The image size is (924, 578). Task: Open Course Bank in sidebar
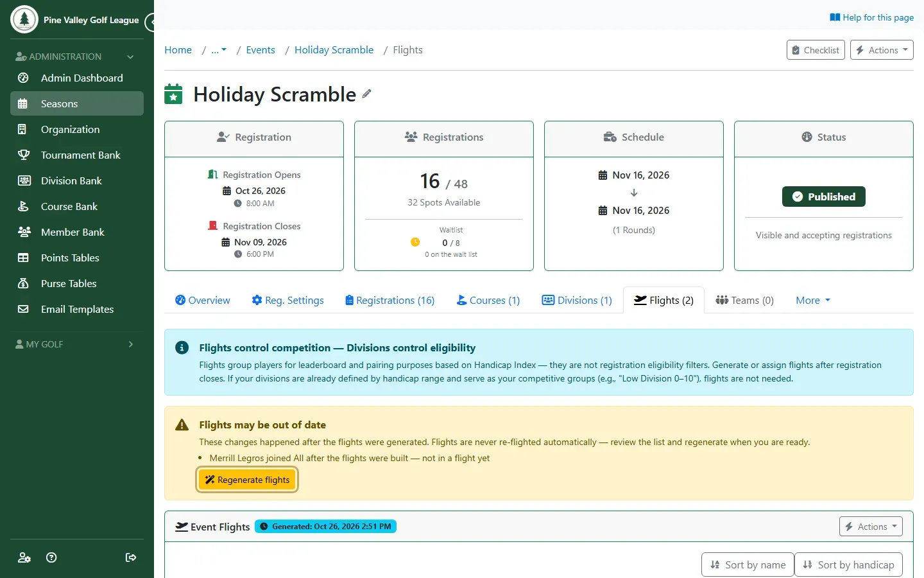77,206
